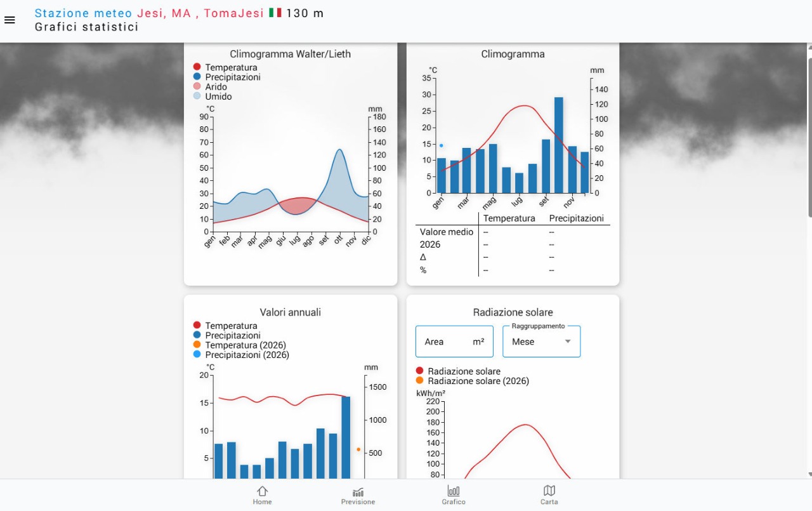The width and height of the screenshot is (812, 511).
Task: Toggle Umido legend entry
Action: 218,96
